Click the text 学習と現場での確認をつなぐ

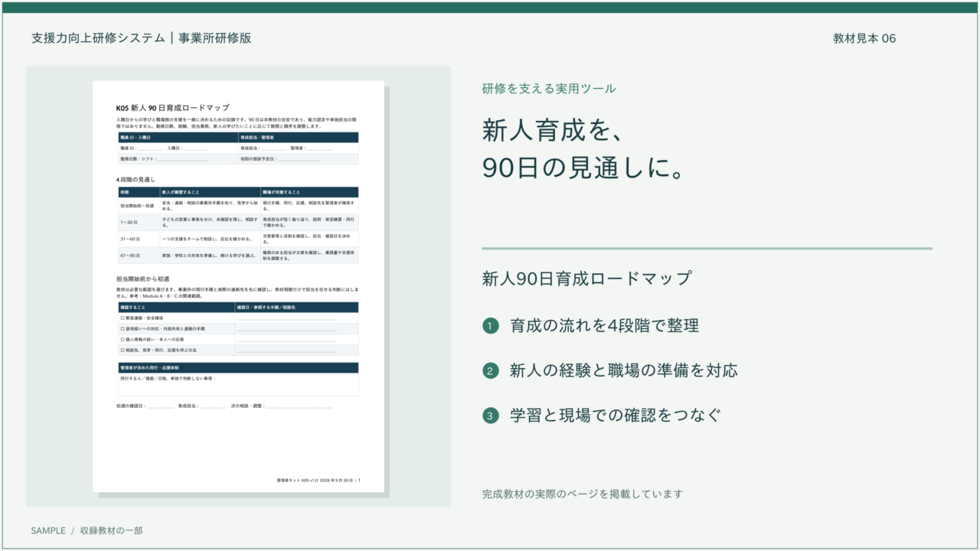click(616, 416)
